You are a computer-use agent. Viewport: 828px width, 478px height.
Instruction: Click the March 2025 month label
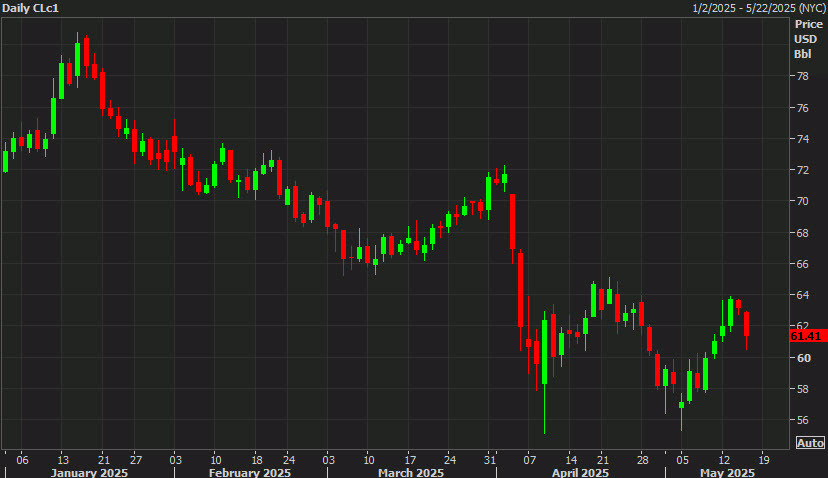point(411,472)
